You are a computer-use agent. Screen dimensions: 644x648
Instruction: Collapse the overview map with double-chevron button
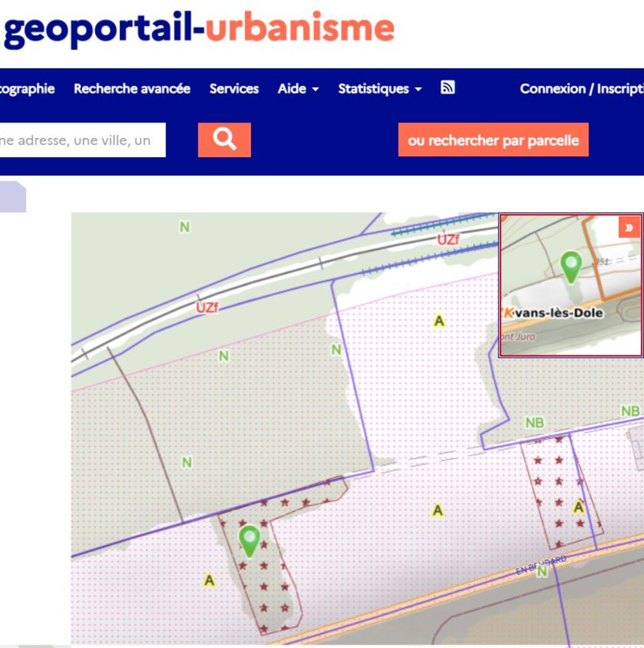(629, 228)
